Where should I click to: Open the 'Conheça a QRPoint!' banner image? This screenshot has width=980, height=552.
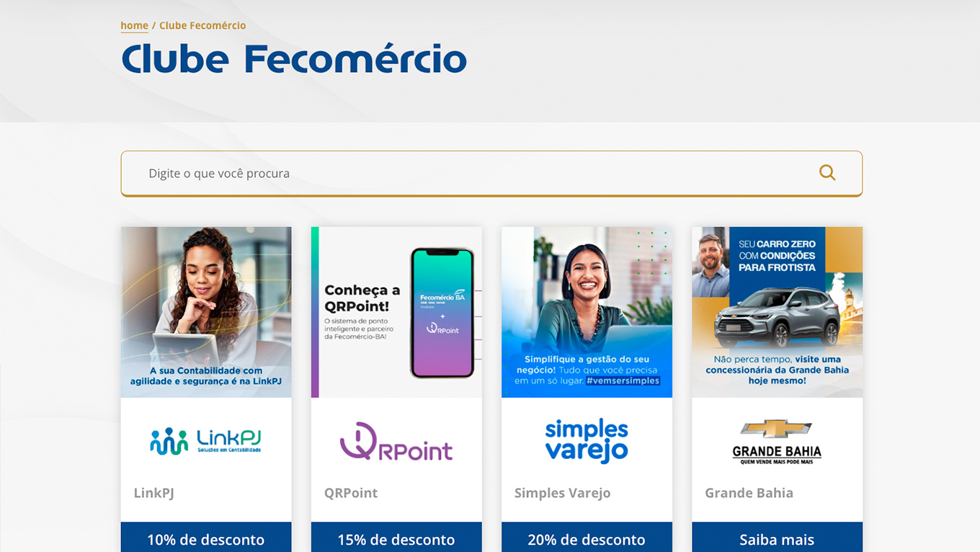coord(396,312)
